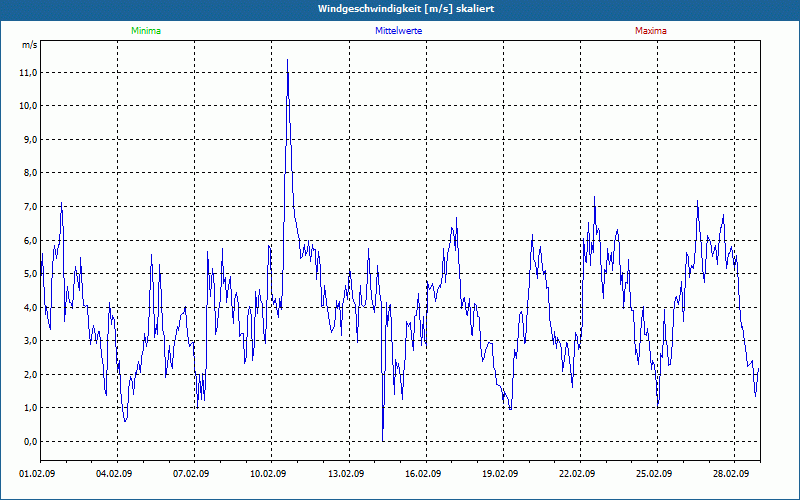
Task: Click the 16.02.09 date label
Action: coord(423,473)
